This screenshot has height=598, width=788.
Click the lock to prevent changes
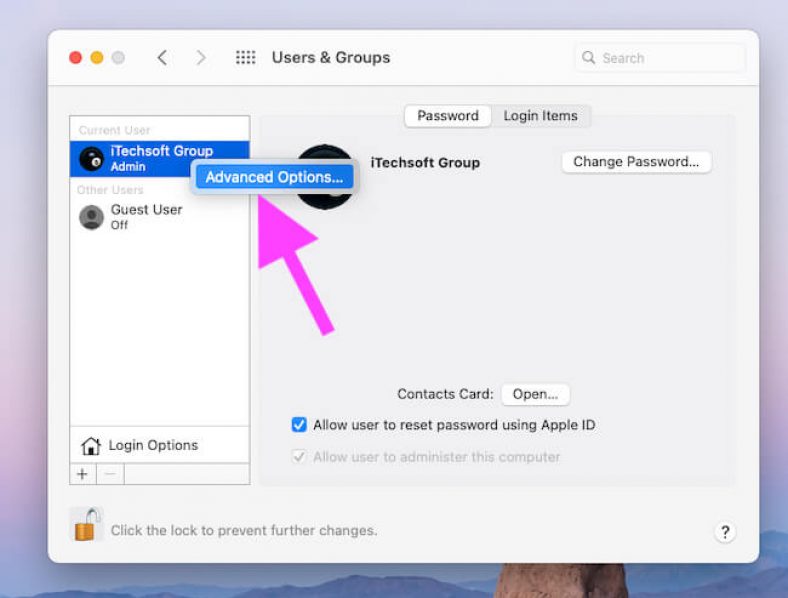[86, 524]
